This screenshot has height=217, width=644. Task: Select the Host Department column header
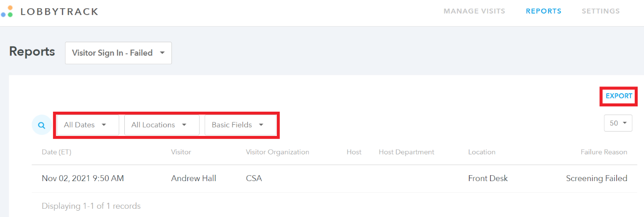coord(407,152)
